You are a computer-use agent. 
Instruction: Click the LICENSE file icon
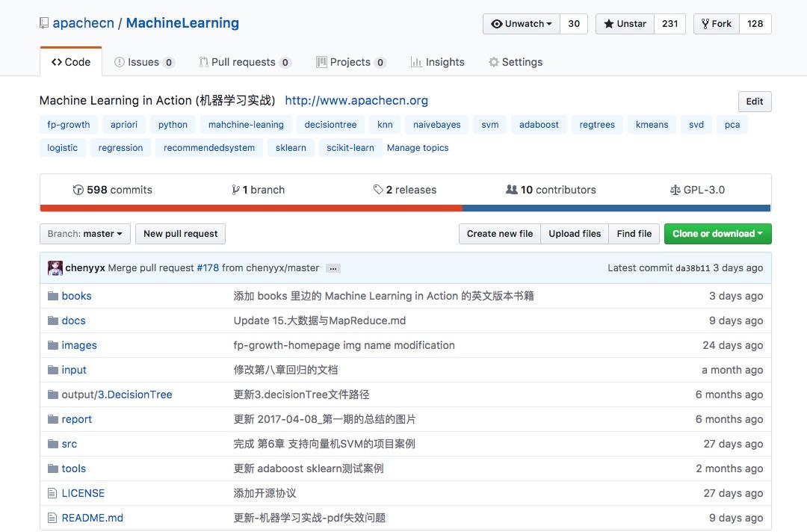(52, 493)
